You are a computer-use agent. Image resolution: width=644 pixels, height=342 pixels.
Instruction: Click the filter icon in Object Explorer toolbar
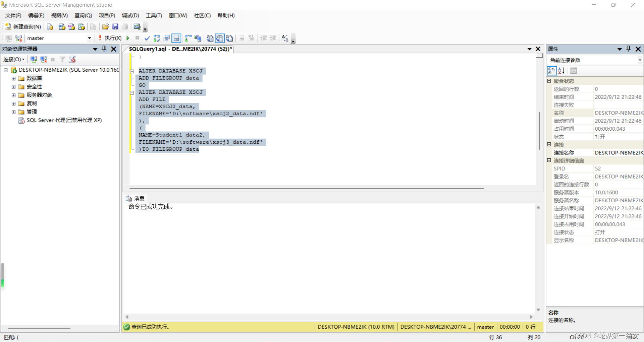(x=62, y=59)
